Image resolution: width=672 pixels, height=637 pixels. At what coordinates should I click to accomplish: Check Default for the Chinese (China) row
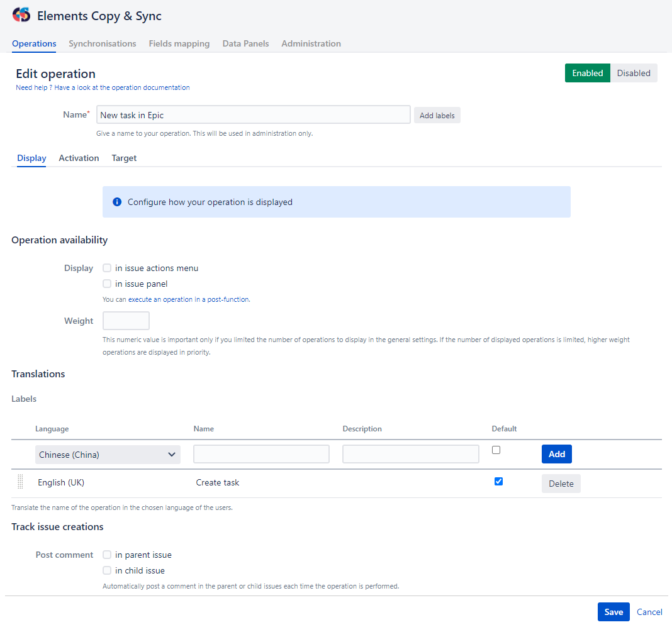[x=495, y=450]
